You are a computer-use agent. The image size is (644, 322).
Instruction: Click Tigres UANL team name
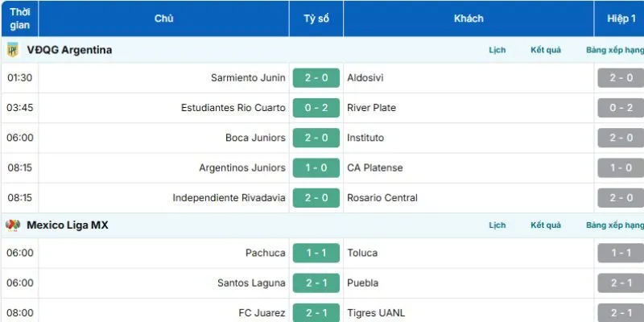click(378, 313)
